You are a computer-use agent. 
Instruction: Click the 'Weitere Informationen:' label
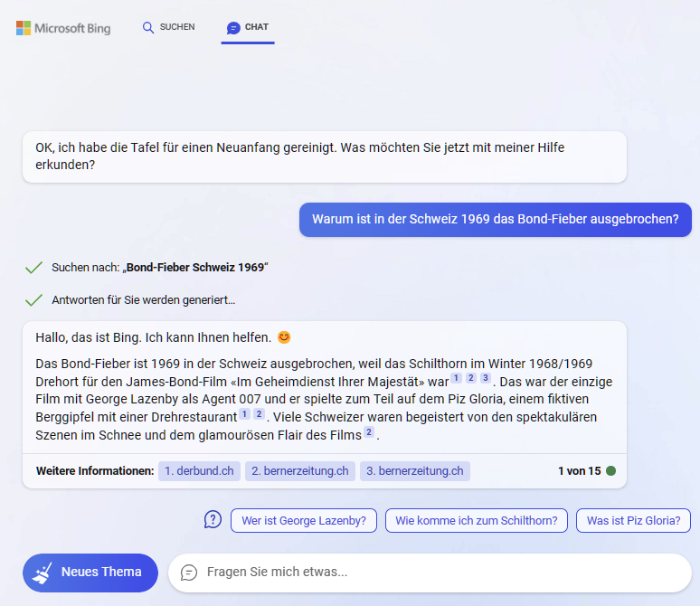(x=95, y=470)
